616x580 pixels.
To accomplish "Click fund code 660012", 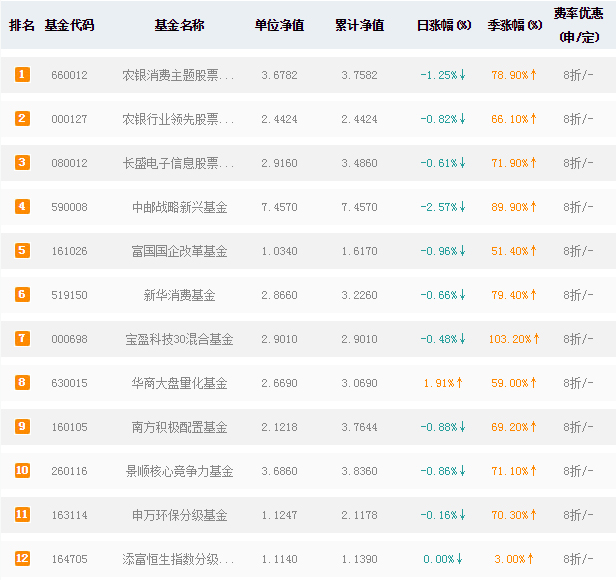I will click(x=70, y=75).
